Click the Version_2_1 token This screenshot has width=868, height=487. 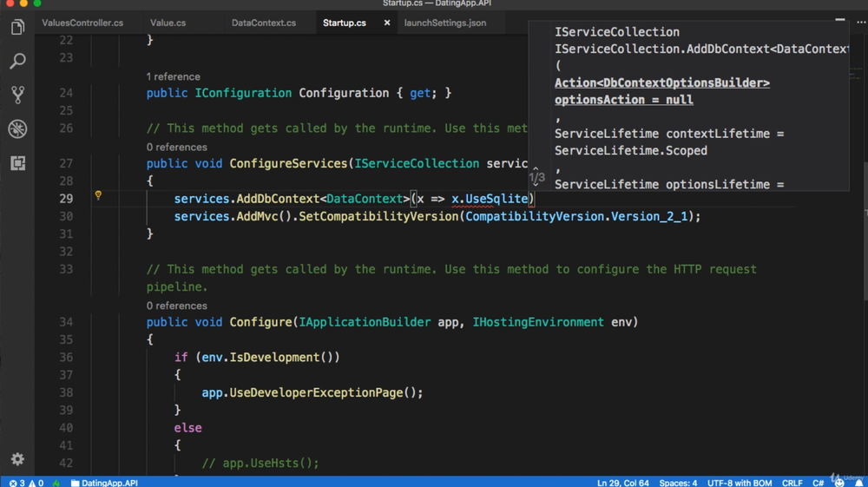coord(648,216)
